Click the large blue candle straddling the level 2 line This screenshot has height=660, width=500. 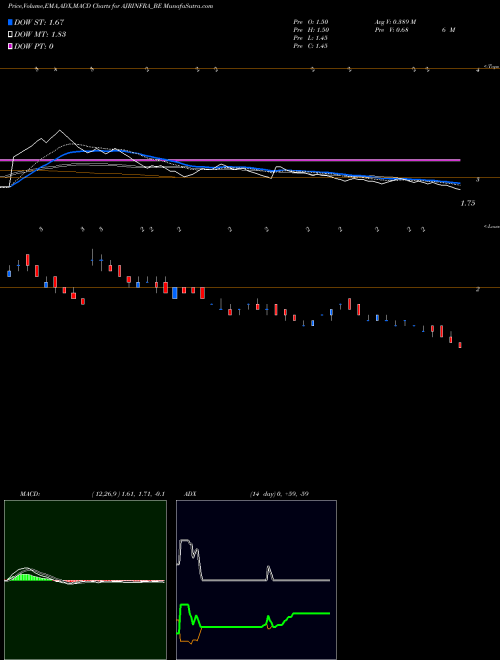pyautogui.click(x=175, y=293)
